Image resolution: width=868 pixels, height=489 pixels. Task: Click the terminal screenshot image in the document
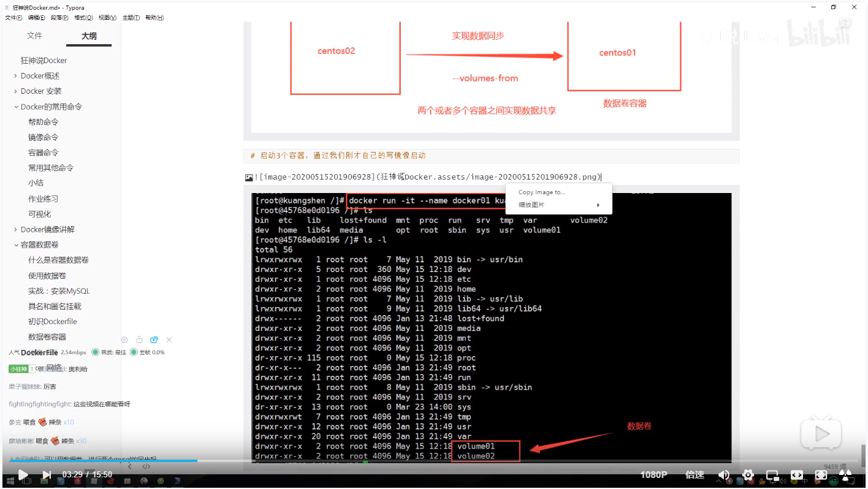click(491, 328)
